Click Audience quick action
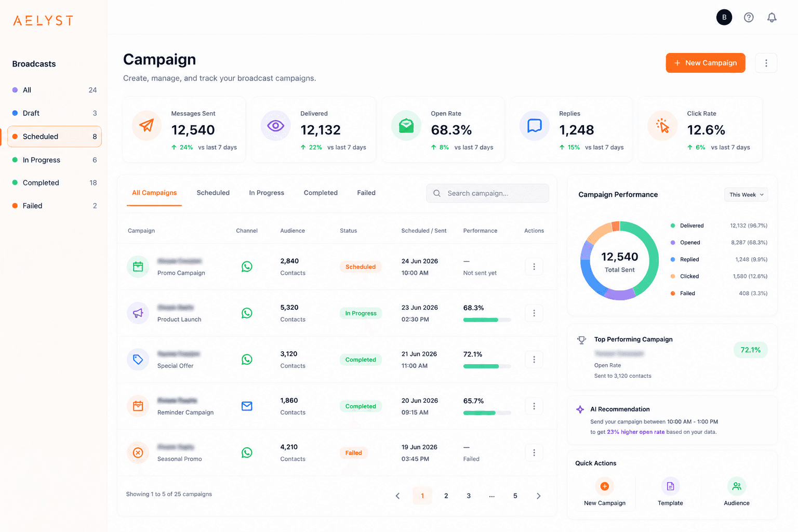 pyautogui.click(x=737, y=493)
